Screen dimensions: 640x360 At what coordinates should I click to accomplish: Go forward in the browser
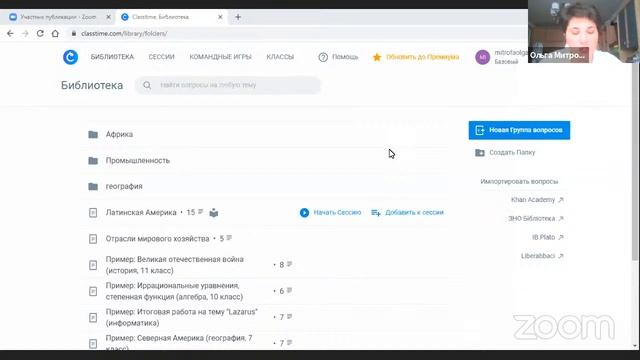coord(25,33)
